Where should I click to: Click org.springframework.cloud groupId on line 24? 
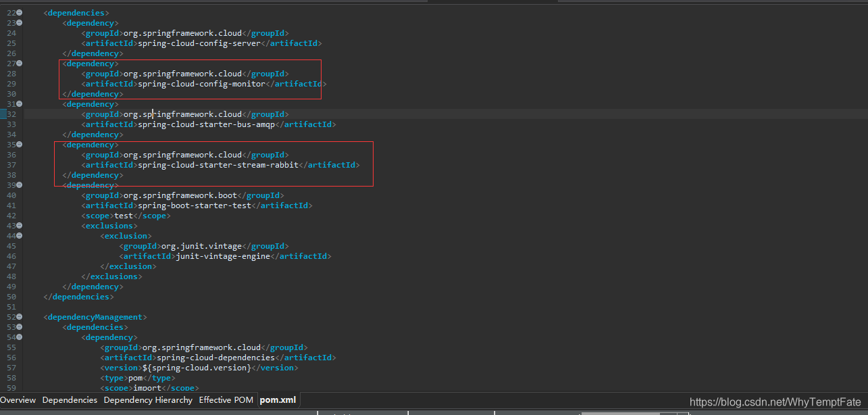pyautogui.click(x=182, y=33)
